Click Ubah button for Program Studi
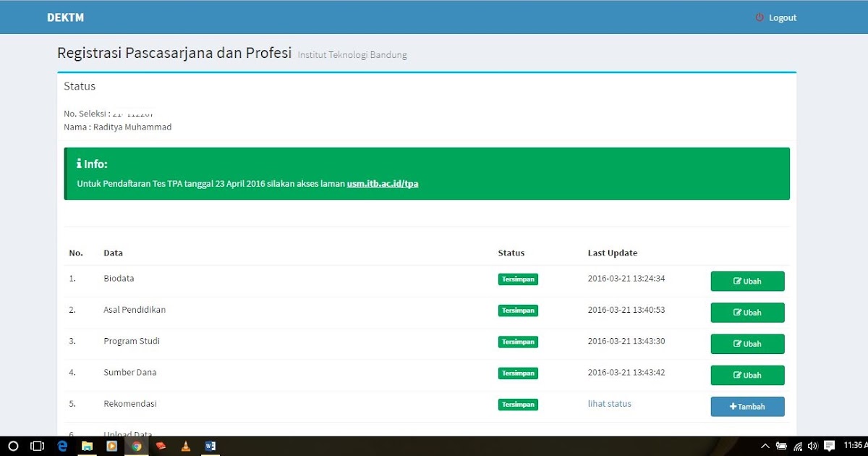The height and width of the screenshot is (456, 868). (x=747, y=344)
